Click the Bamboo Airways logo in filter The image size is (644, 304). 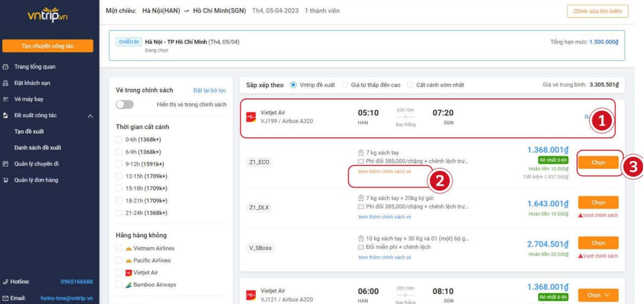tap(128, 285)
